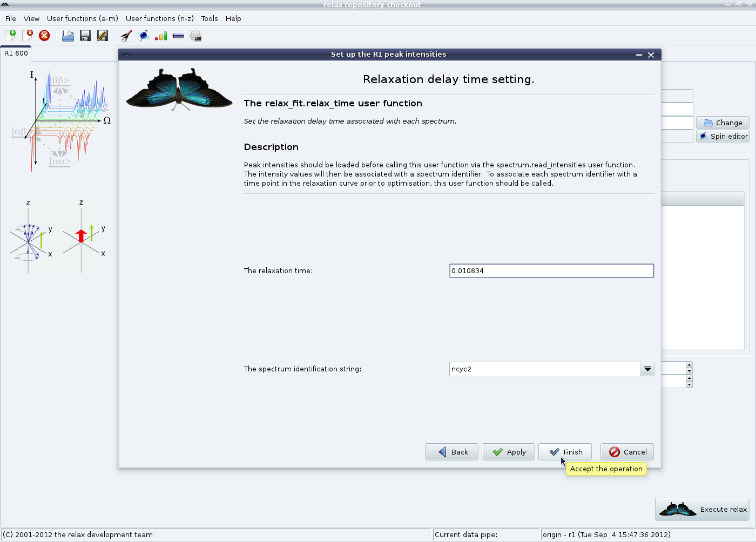The height and width of the screenshot is (542, 756).
Task: Select the R1 600 tab
Action: [x=16, y=53]
